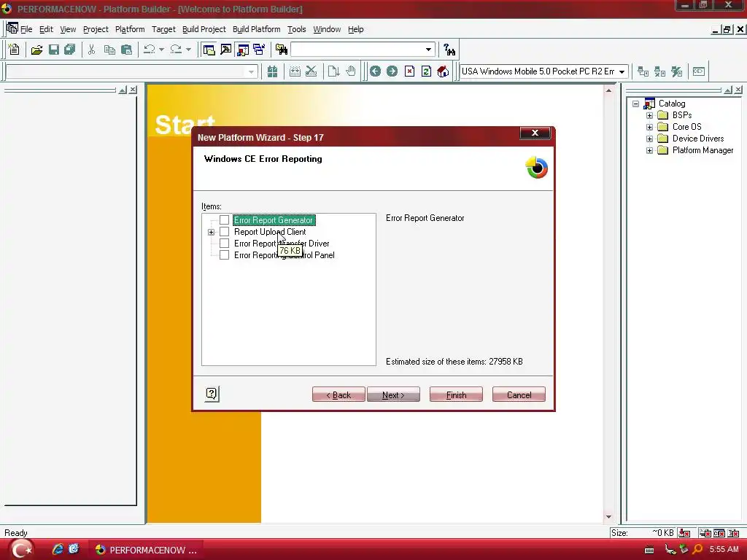The image size is (747, 560).
Task: Click the welcome page scroll up arrow
Action: [x=609, y=90]
